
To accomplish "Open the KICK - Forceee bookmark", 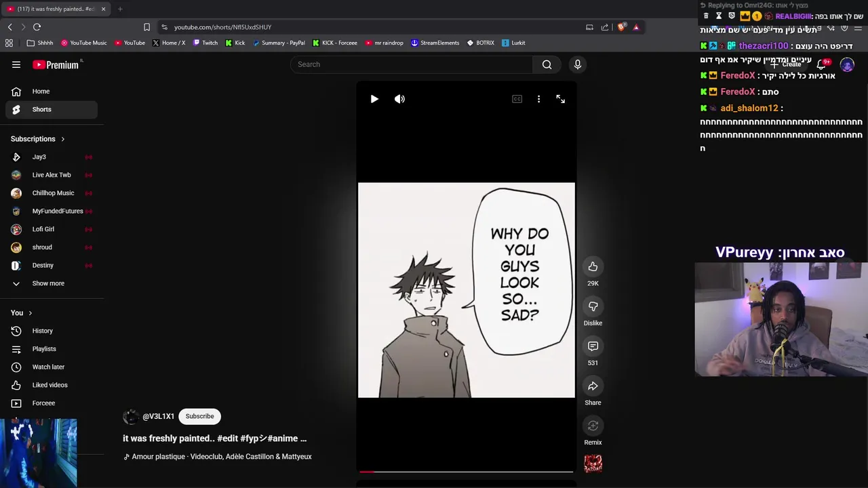I will (335, 43).
